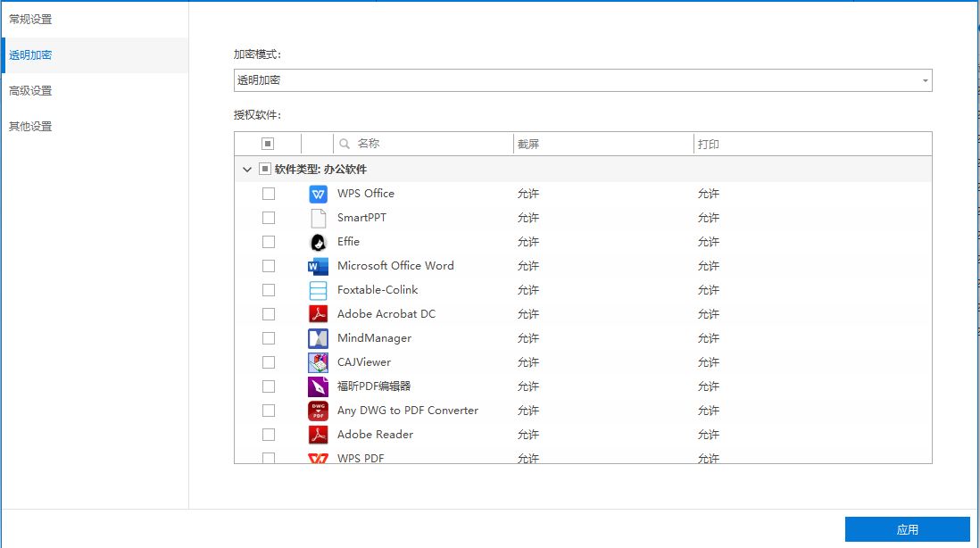
Task: Enable the Effie checkbox
Action: click(x=269, y=242)
